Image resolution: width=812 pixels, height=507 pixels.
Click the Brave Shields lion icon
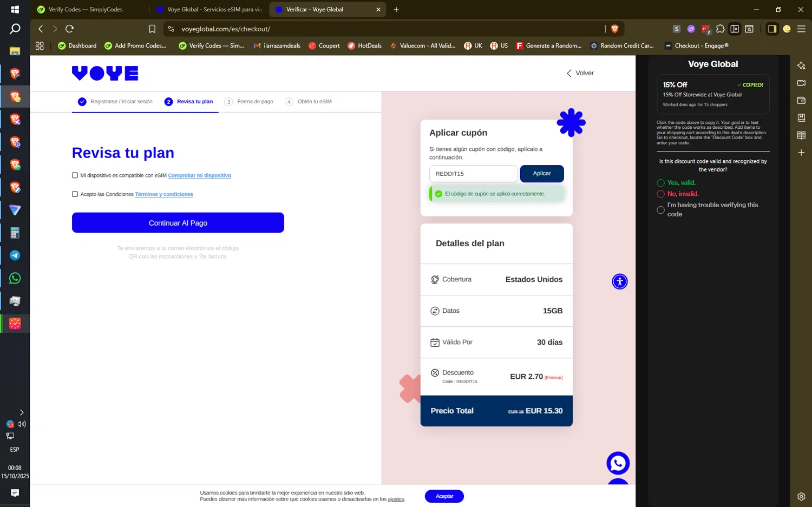point(614,29)
